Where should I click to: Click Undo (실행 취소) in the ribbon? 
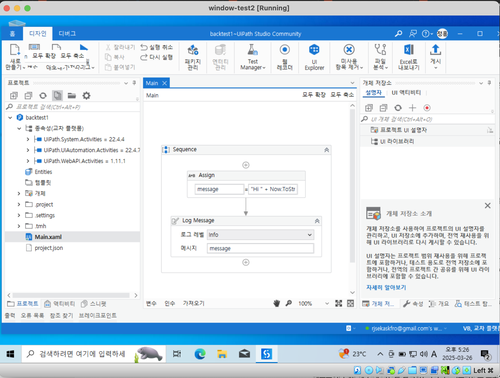(157, 47)
